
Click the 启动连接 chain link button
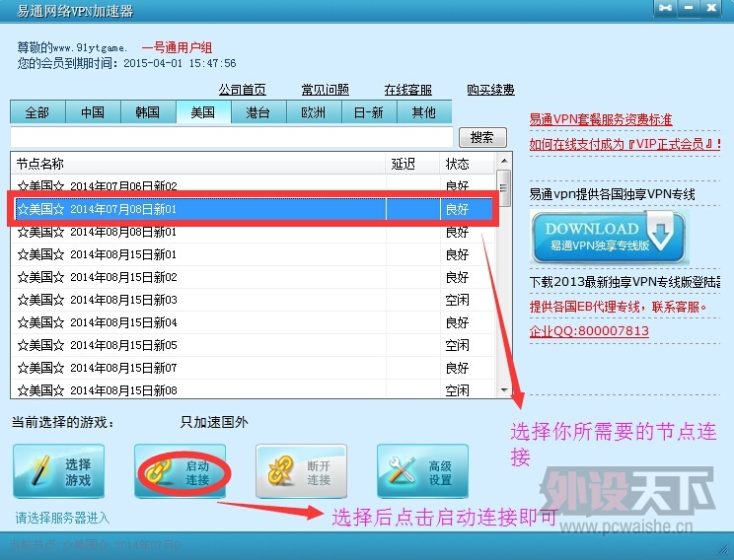pyautogui.click(x=180, y=471)
